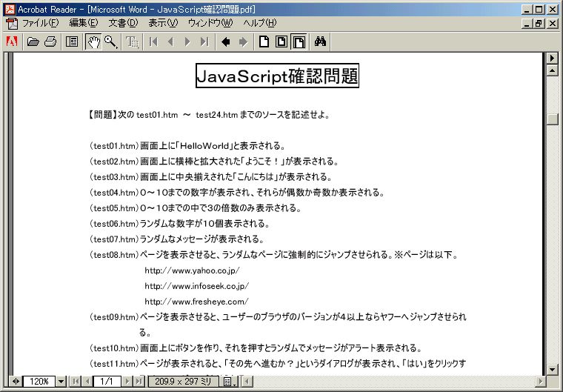This screenshot has height=392, width=563.
Task: Open the 文書(D) menu
Action: coord(123,23)
